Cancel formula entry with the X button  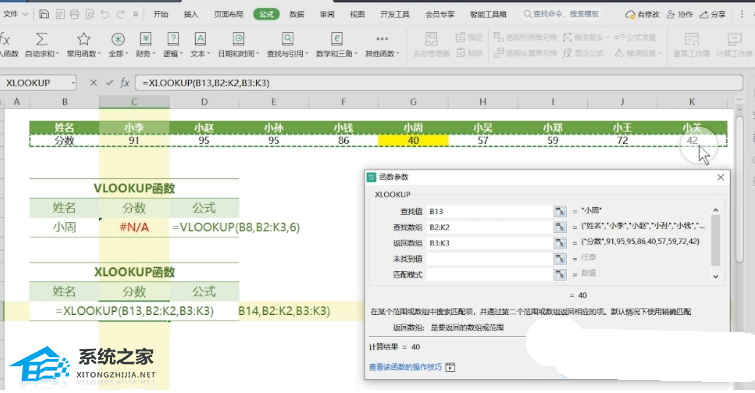[93, 83]
